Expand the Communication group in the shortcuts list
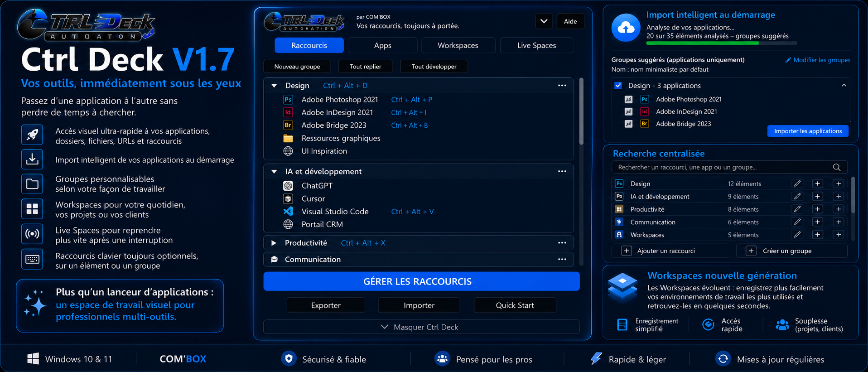868x372 pixels. (x=274, y=259)
